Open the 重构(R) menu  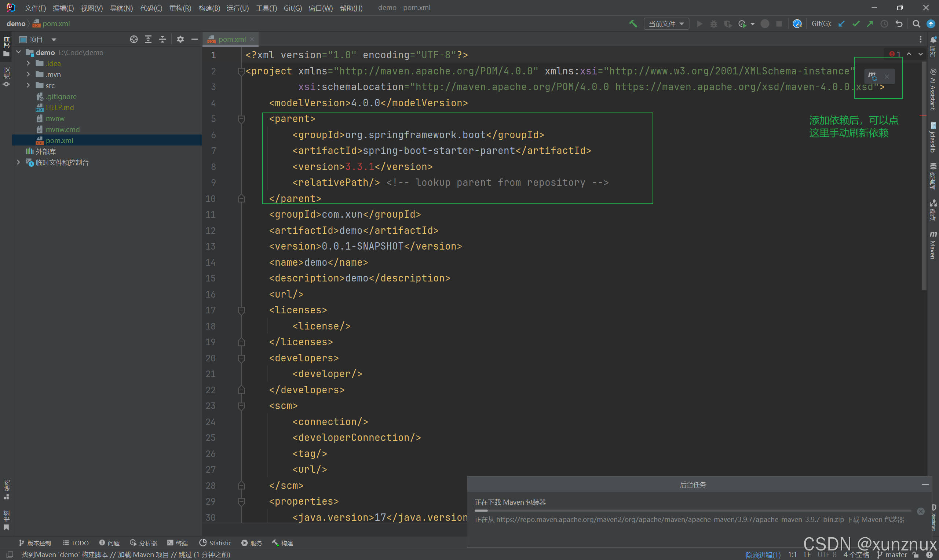pyautogui.click(x=180, y=8)
